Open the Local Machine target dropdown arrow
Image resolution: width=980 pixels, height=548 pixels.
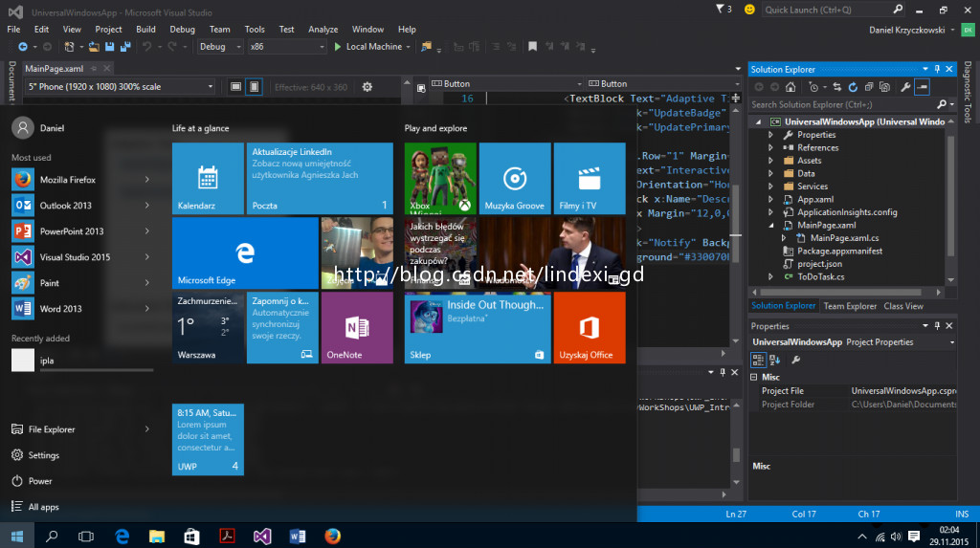(x=408, y=47)
